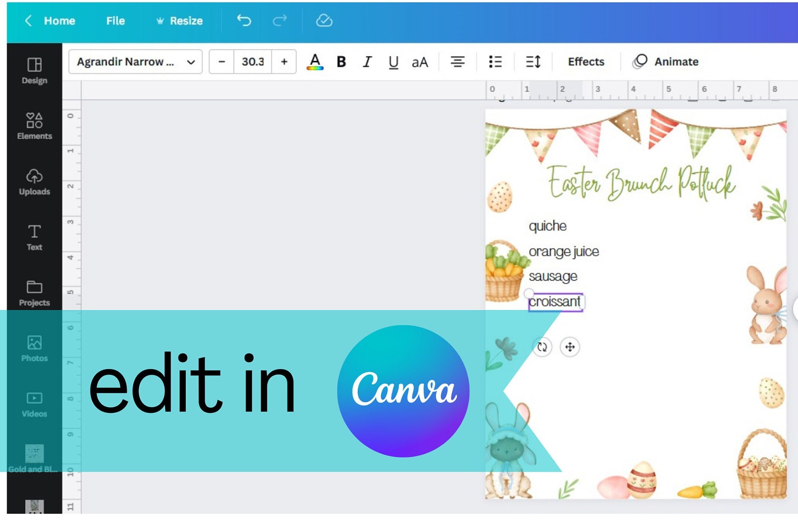Click the Effects button
The height and width of the screenshot is (532, 798).
coord(585,62)
